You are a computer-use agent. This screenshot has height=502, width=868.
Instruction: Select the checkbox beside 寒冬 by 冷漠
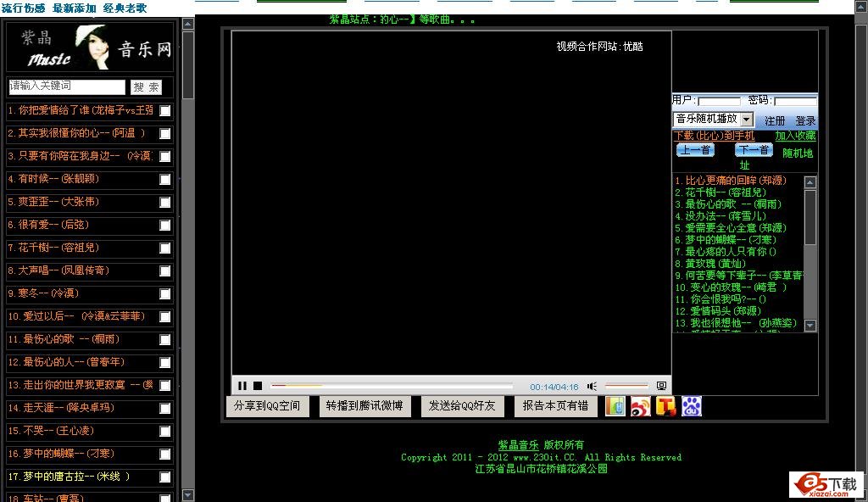coord(166,294)
